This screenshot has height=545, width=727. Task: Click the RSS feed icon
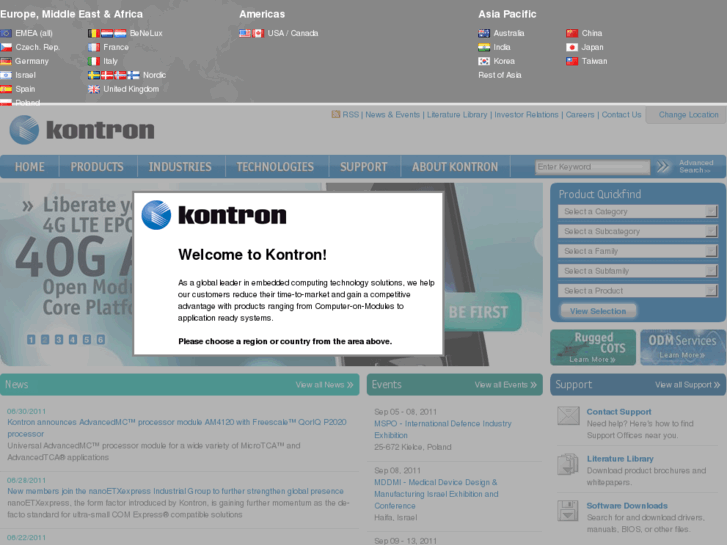[x=336, y=114]
